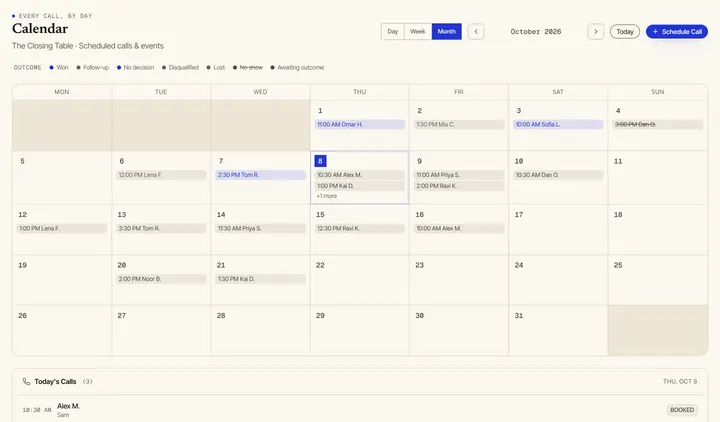Select October 5 day cell
The height and width of the screenshot is (422, 720).
point(62,178)
